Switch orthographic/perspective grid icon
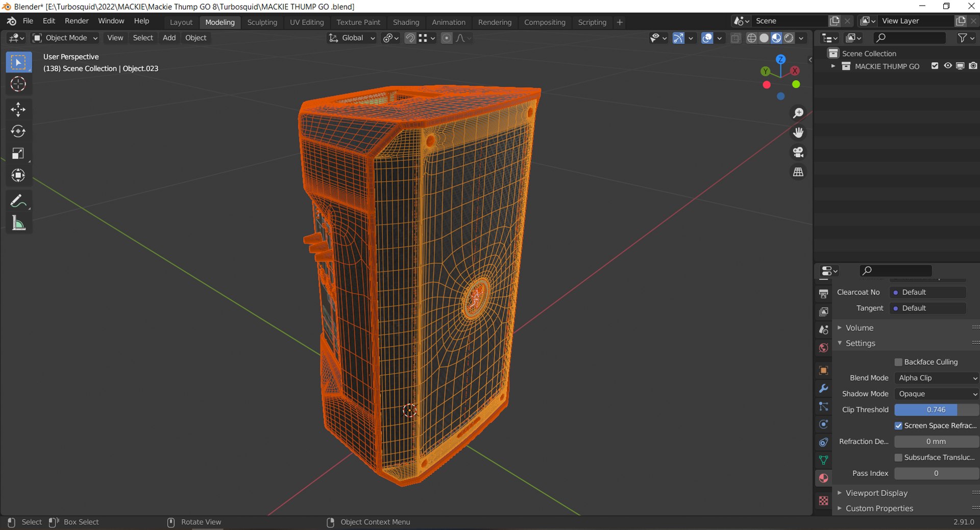 (798, 172)
